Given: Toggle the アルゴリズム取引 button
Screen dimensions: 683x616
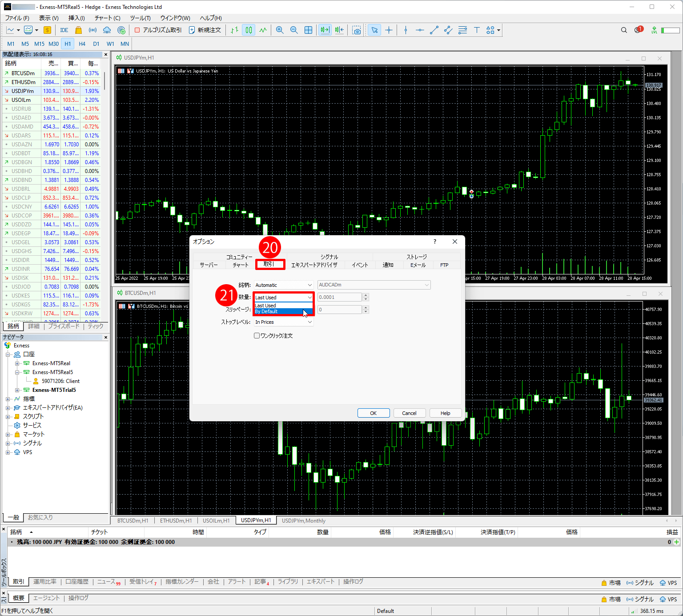Looking at the screenshot, I should [x=158, y=30].
